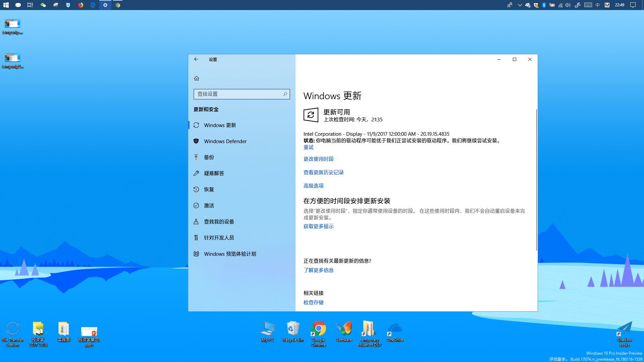Image resolution: width=644 pixels, height=362 pixels.
Task: Open Windows Defender section
Action: [x=241, y=141]
